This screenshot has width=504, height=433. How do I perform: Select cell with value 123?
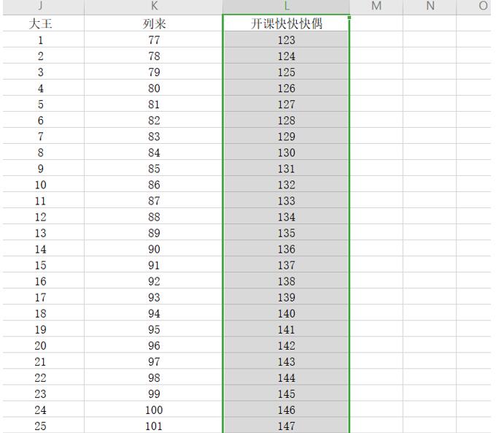[286, 40]
